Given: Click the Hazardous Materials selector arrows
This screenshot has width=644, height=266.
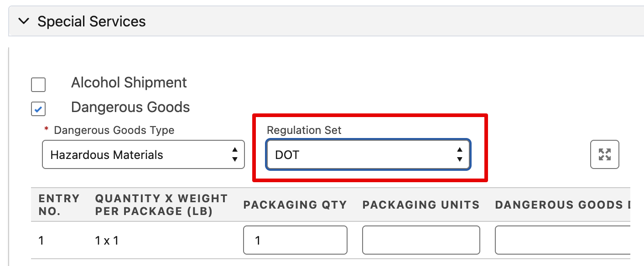Looking at the screenshot, I should point(234,155).
